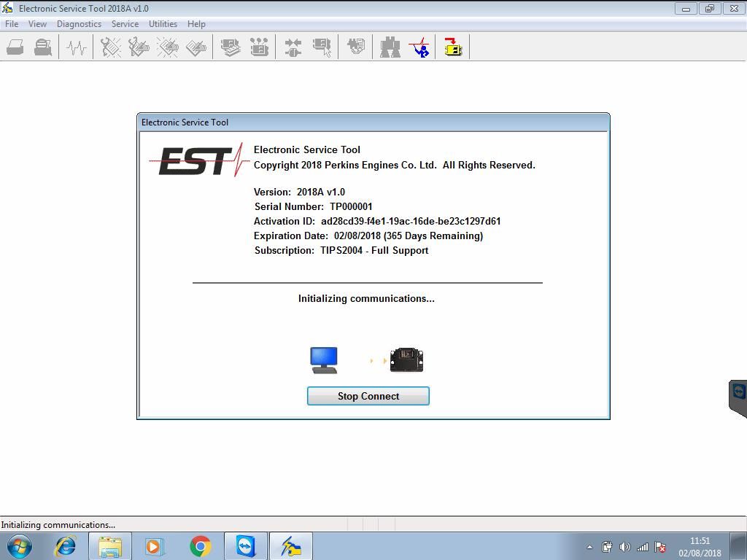747x560 pixels.
Task: Launch Internet Explorer from taskbar
Action: (x=66, y=546)
